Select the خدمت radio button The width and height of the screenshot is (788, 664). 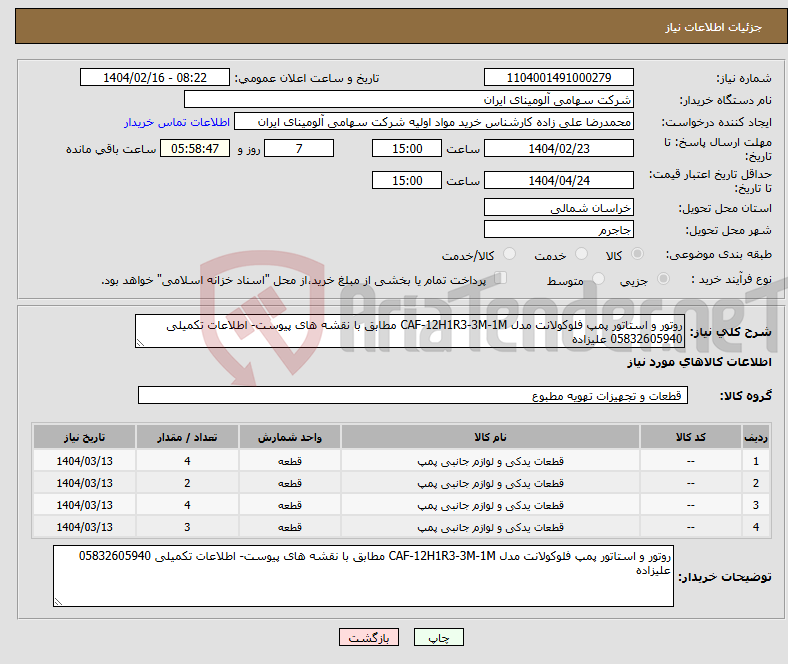tap(581, 254)
